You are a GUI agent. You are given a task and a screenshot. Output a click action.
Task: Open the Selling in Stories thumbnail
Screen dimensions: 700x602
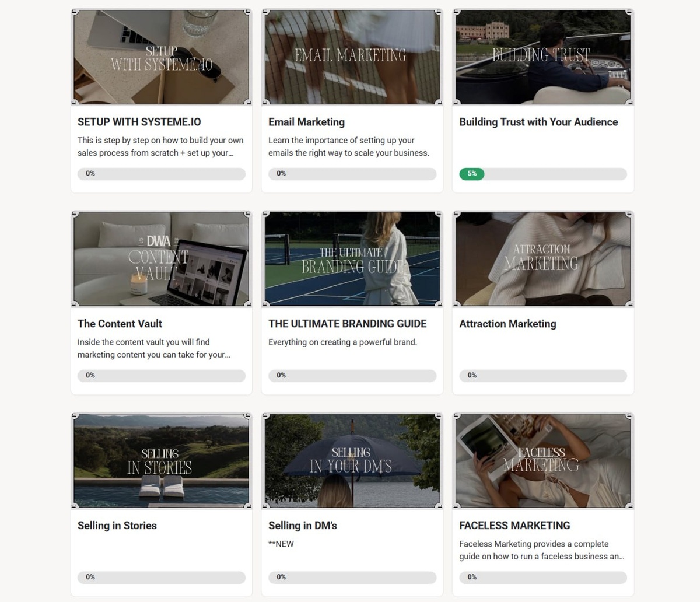point(162,461)
